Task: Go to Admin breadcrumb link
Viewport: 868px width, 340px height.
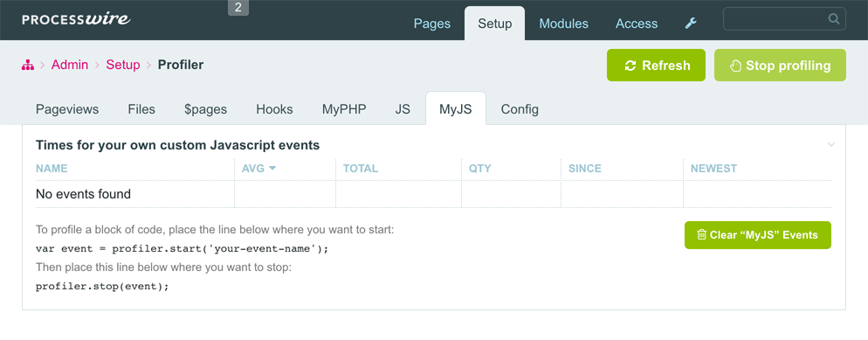Action: pyautogui.click(x=70, y=65)
